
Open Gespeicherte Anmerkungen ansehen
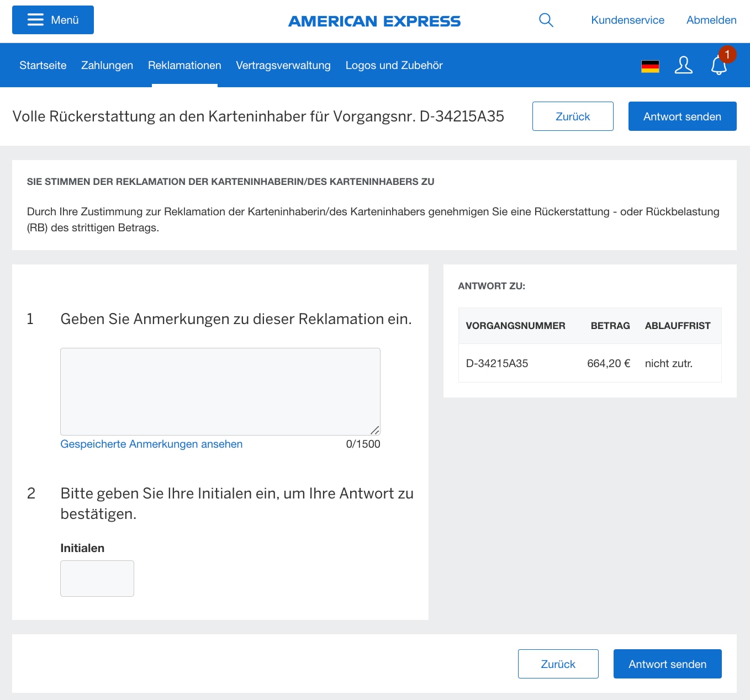[x=151, y=444]
